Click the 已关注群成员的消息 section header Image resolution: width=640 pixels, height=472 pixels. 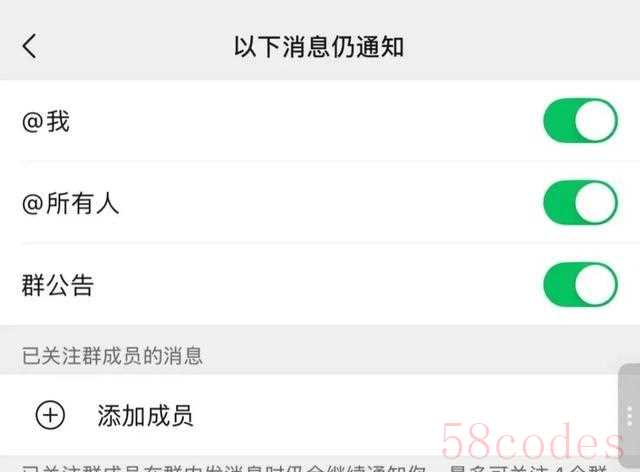(112, 356)
